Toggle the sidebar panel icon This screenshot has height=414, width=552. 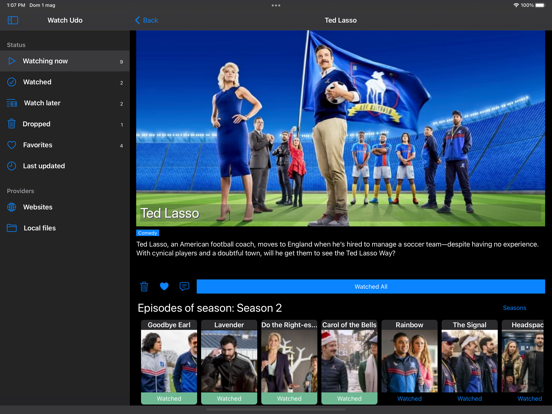point(13,20)
